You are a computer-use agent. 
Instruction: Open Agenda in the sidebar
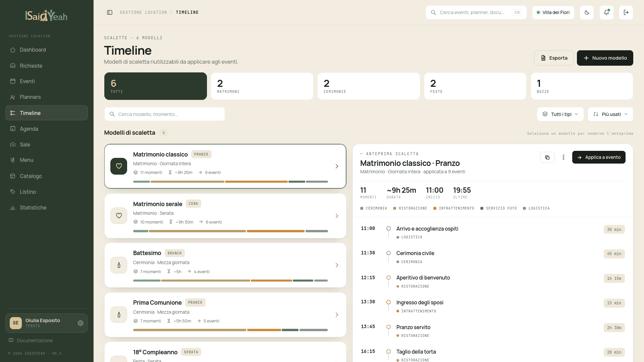(x=47, y=129)
